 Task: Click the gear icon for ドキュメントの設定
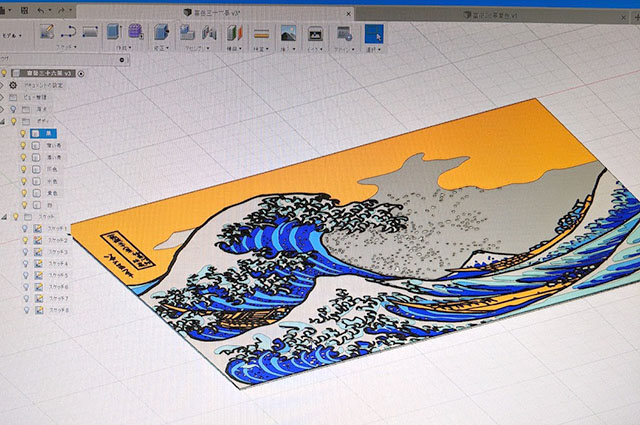point(13,85)
